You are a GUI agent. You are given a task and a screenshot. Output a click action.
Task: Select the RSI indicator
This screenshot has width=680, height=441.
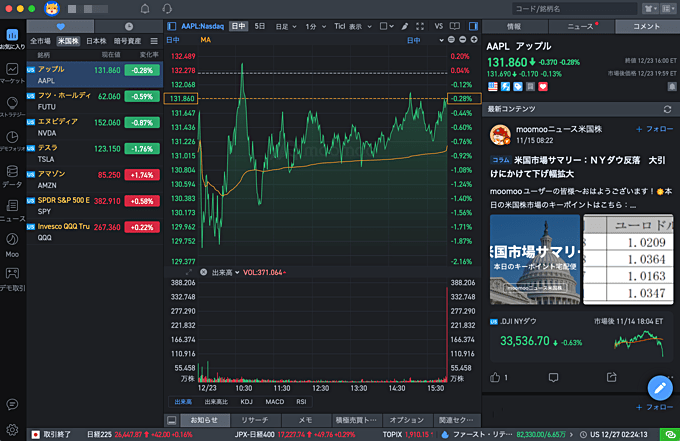(301, 402)
